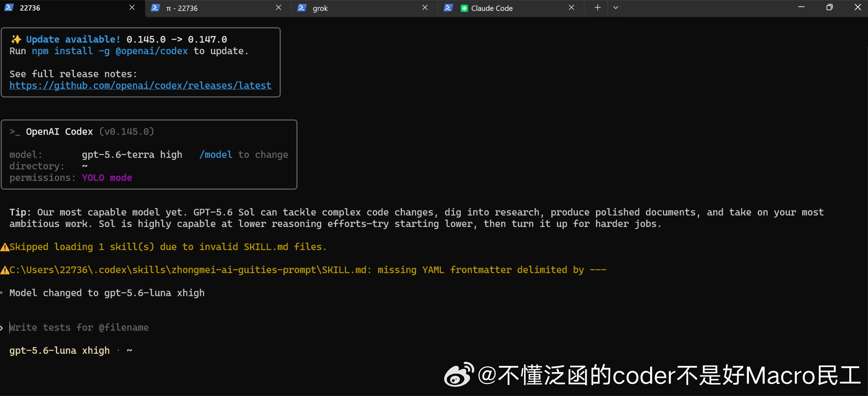
Task: Open the grok terminal tab
Action: 364,8
